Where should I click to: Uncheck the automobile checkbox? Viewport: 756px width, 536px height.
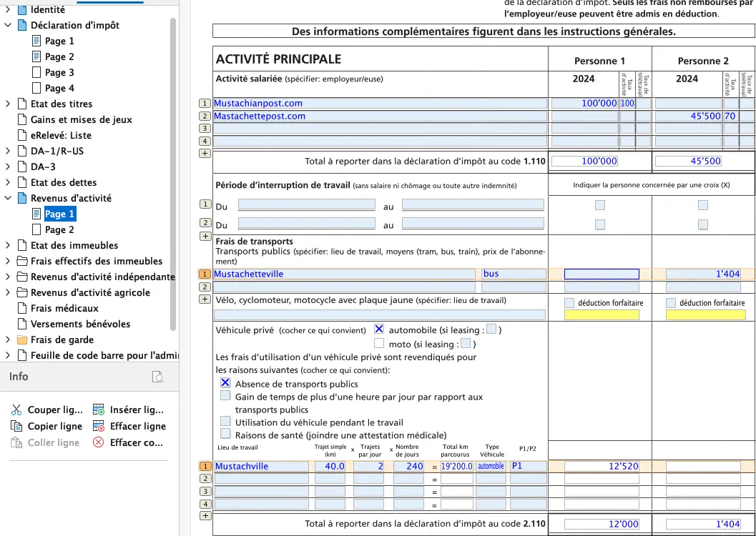point(379,329)
